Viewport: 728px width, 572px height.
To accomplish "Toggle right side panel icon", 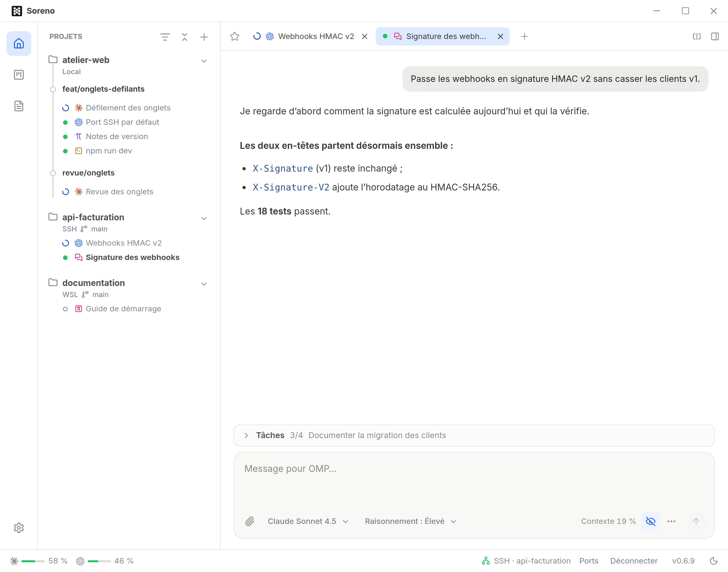I will click(715, 36).
